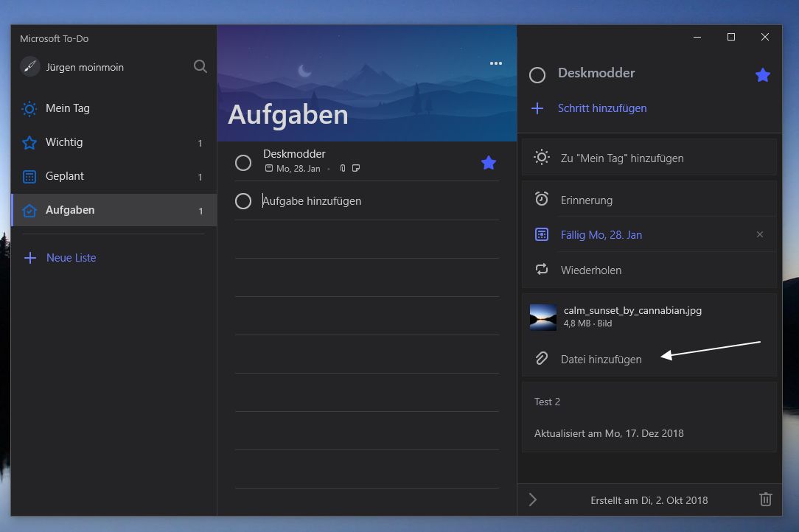Click the Aktualisiert am Mo, 17. Dez 2018 text

(609, 433)
